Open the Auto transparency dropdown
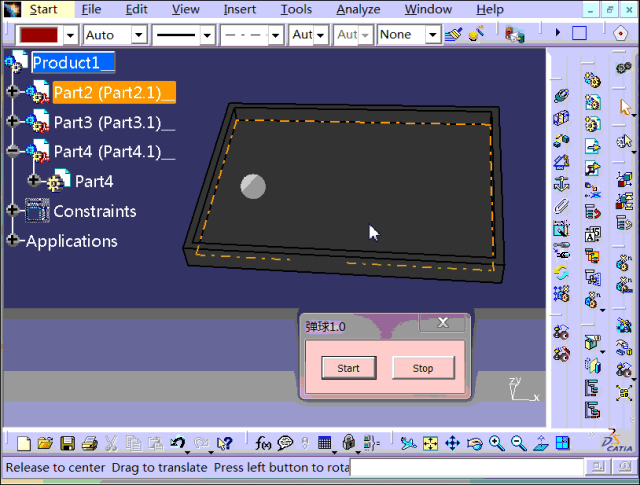Viewport: 640px width, 485px height. [x=139, y=35]
